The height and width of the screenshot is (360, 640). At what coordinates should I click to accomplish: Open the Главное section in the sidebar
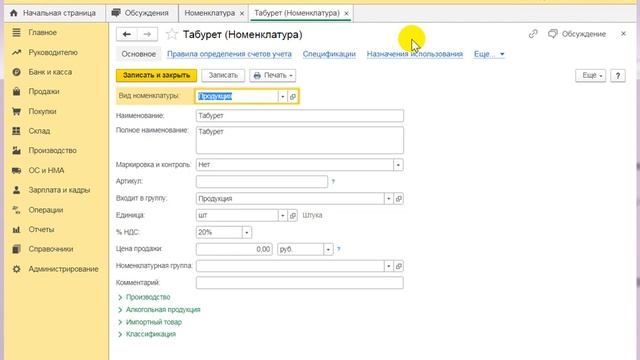coord(42,32)
